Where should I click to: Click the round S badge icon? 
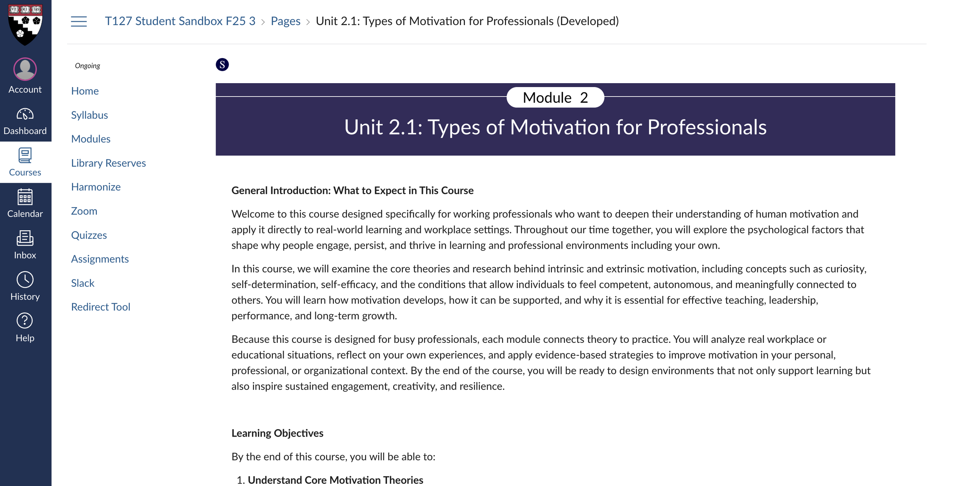pyautogui.click(x=222, y=65)
